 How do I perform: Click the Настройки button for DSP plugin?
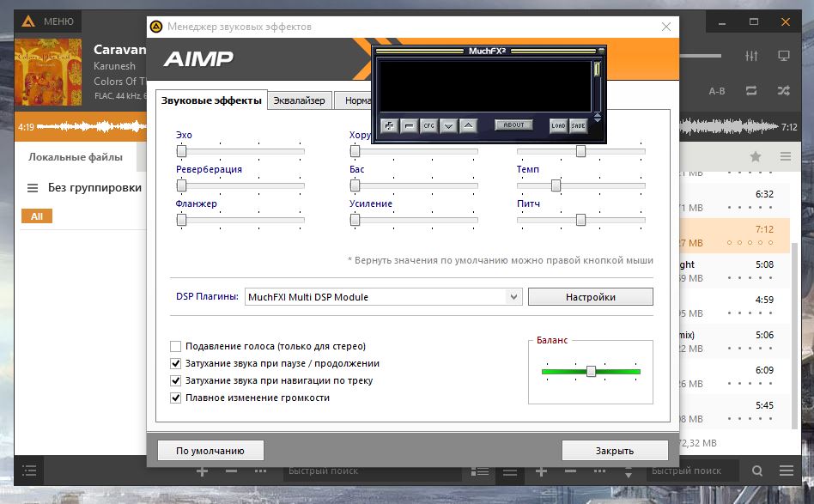pos(590,297)
